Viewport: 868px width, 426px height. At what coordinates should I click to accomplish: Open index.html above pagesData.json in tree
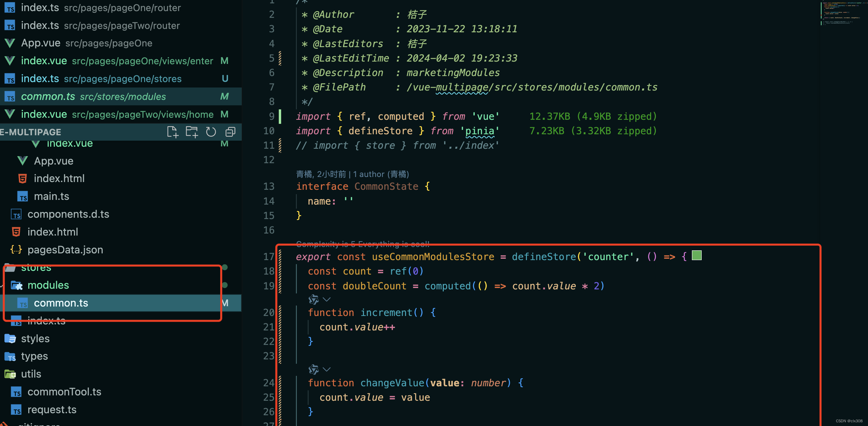(x=121, y=232)
